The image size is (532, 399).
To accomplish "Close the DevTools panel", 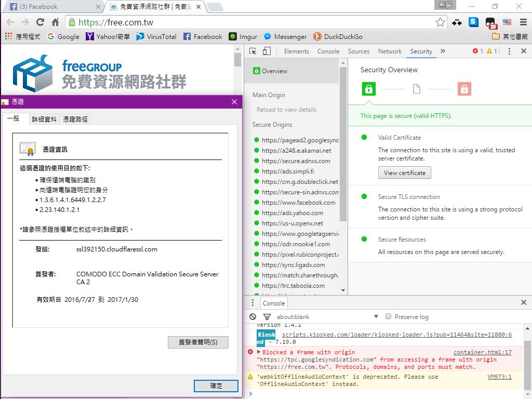I will [x=524, y=51].
